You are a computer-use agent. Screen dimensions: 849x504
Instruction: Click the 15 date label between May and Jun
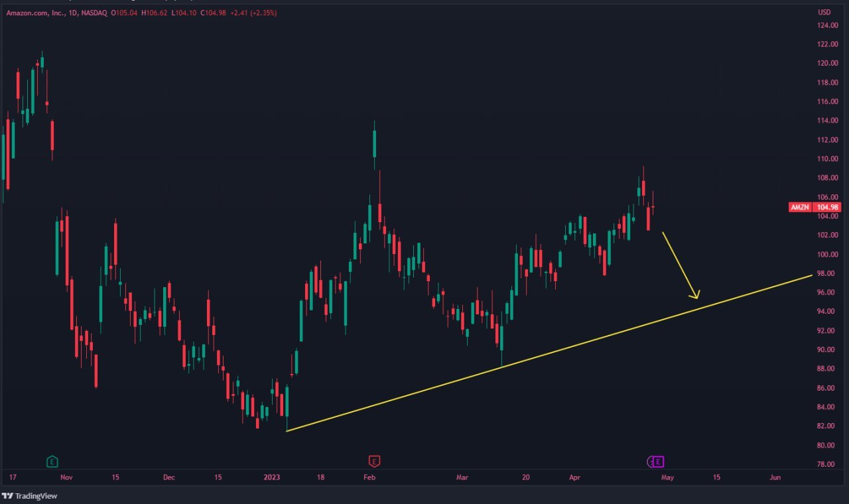717,477
